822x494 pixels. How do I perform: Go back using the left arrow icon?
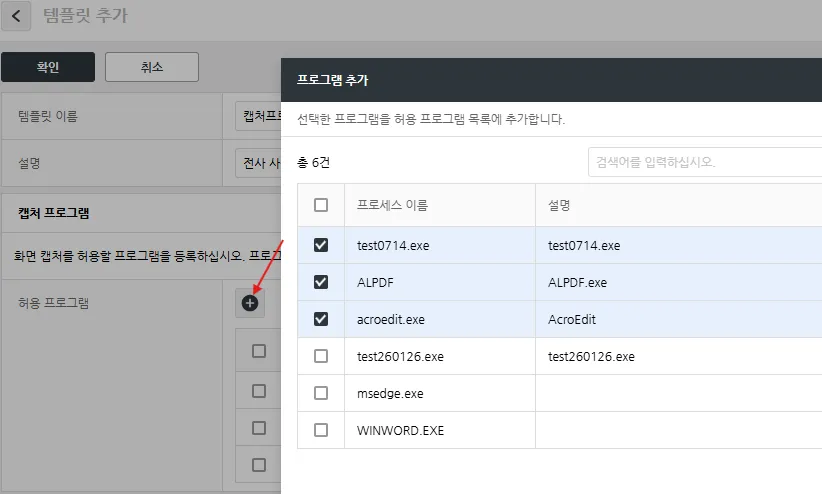point(16,16)
